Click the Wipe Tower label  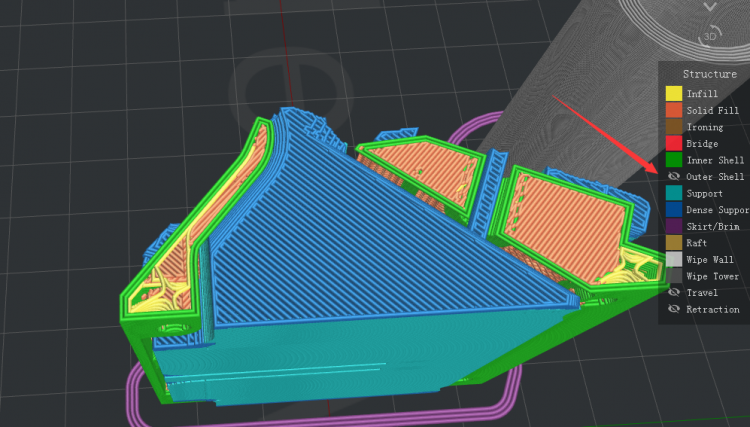(x=713, y=276)
